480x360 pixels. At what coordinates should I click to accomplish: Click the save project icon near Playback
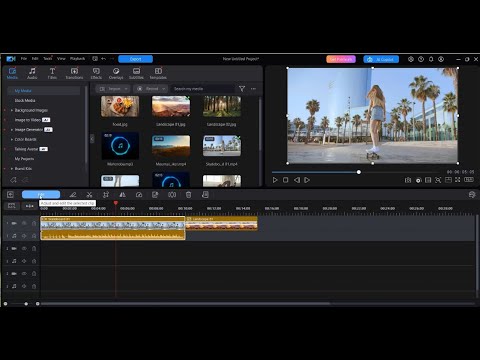95,59
